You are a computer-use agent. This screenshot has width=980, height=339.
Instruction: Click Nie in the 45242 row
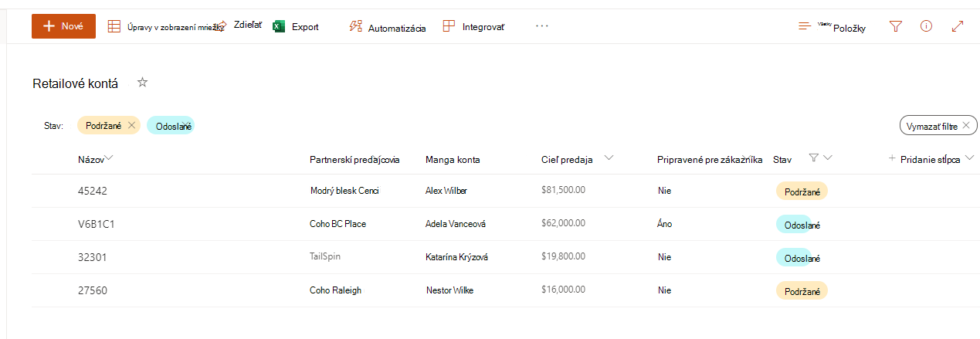tap(663, 191)
